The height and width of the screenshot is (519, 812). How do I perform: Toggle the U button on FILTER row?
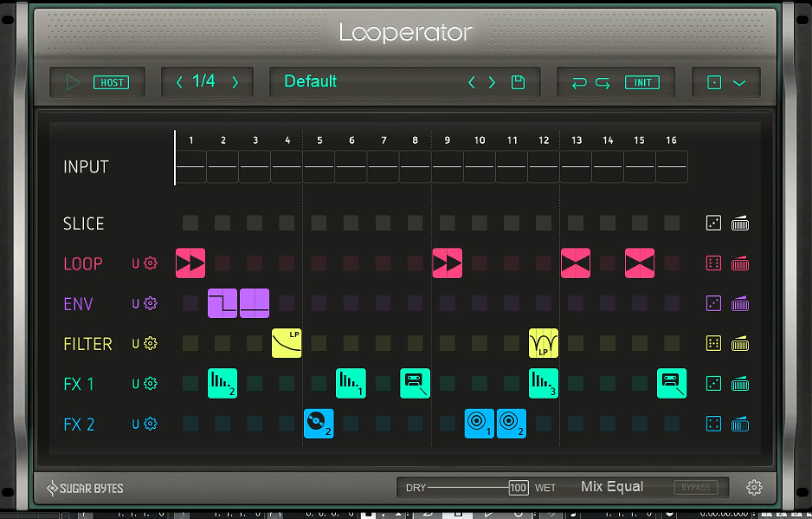tap(136, 344)
